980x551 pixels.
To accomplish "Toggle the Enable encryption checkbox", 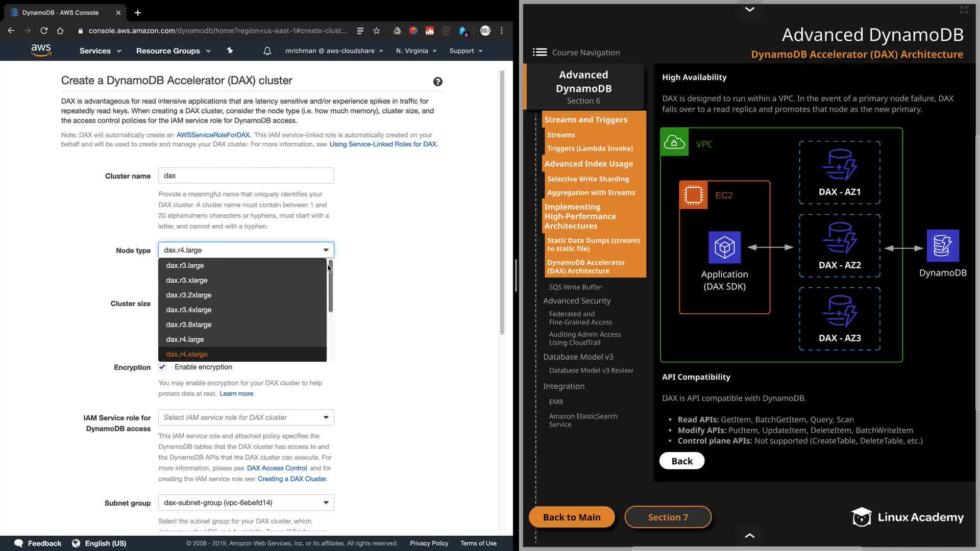I will coord(162,367).
